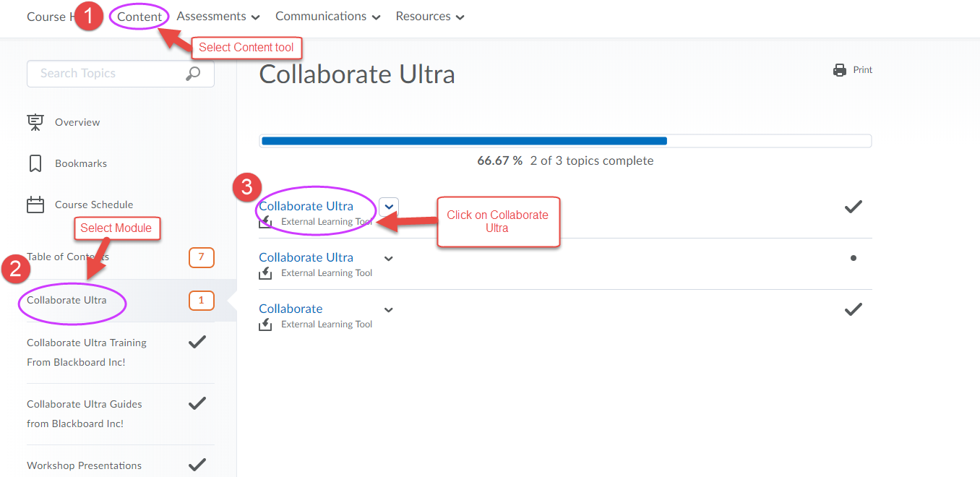Click the topics completion progress bar
This screenshot has height=477, width=980.
tap(566, 140)
